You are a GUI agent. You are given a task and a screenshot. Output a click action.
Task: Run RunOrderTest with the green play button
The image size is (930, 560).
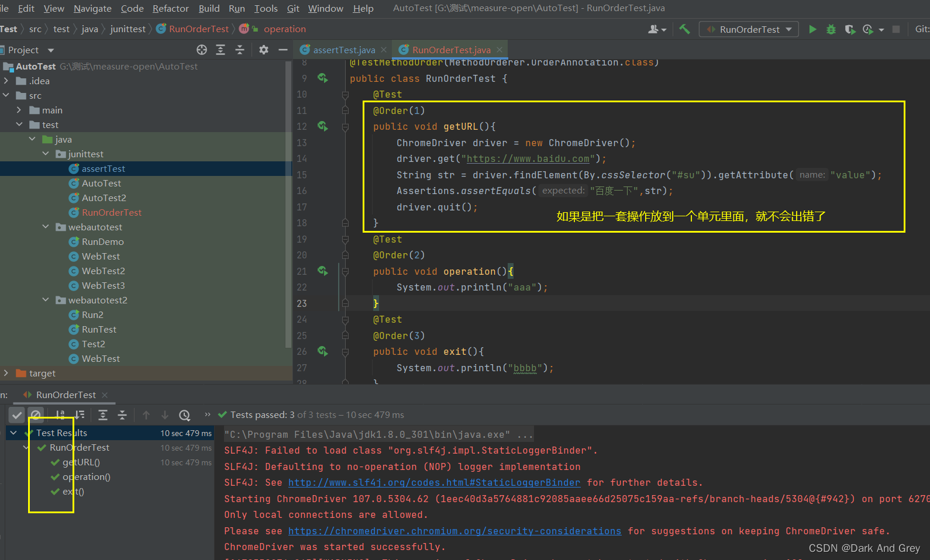812,29
